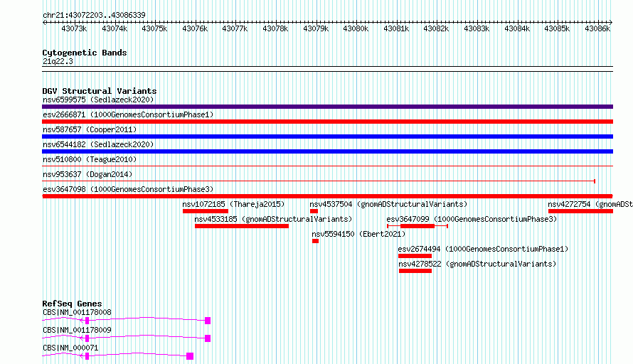
Task: Open the nsv4272754 variant label
Action: (x=590, y=204)
